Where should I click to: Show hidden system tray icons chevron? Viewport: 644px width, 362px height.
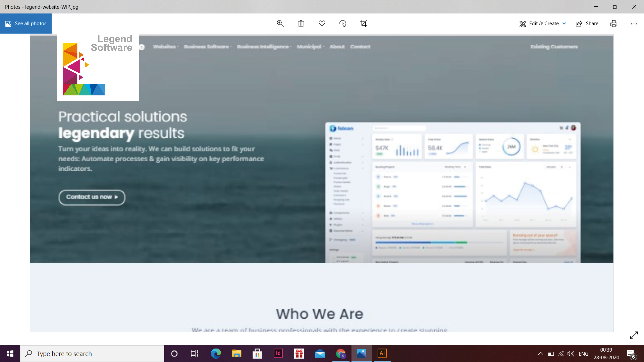coord(540,353)
